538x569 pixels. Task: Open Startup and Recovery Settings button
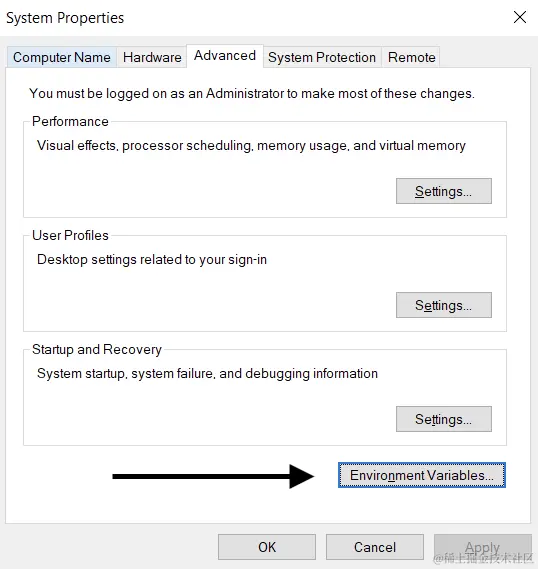(x=444, y=419)
